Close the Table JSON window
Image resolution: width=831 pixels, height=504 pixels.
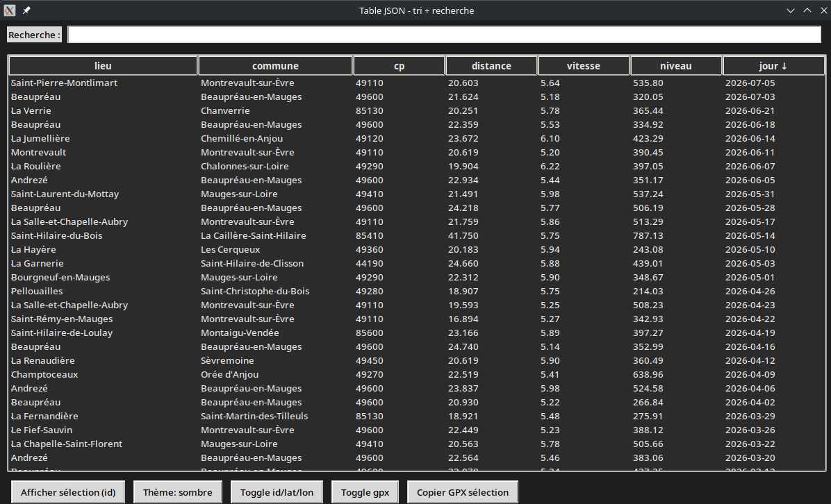coord(823,10)
